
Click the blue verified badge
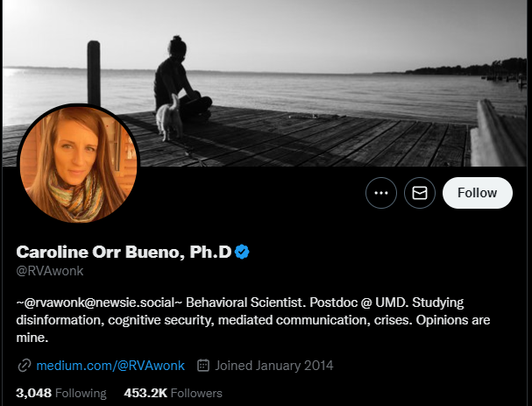243,253
